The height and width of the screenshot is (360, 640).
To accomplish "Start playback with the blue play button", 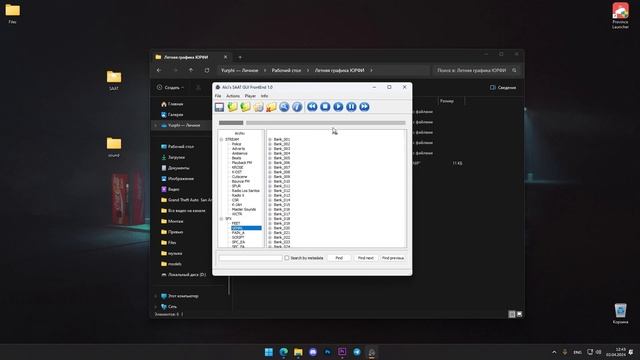I will (338, 107).
